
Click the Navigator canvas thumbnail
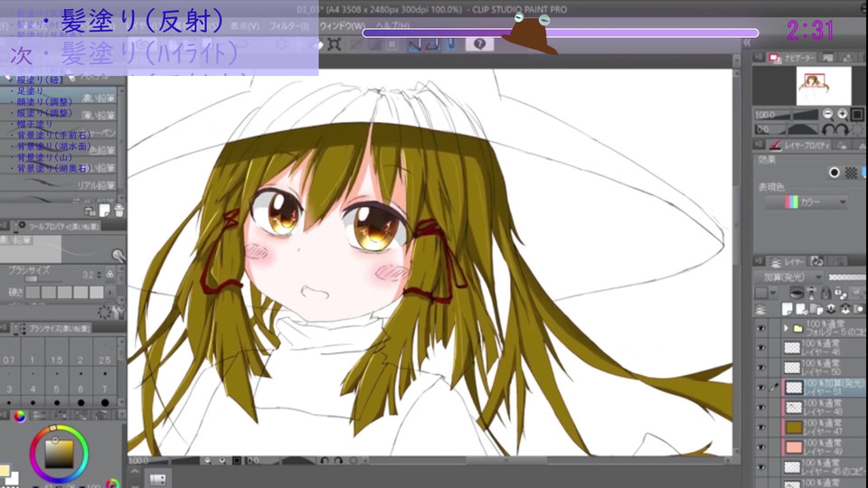[x=823, y=86]
